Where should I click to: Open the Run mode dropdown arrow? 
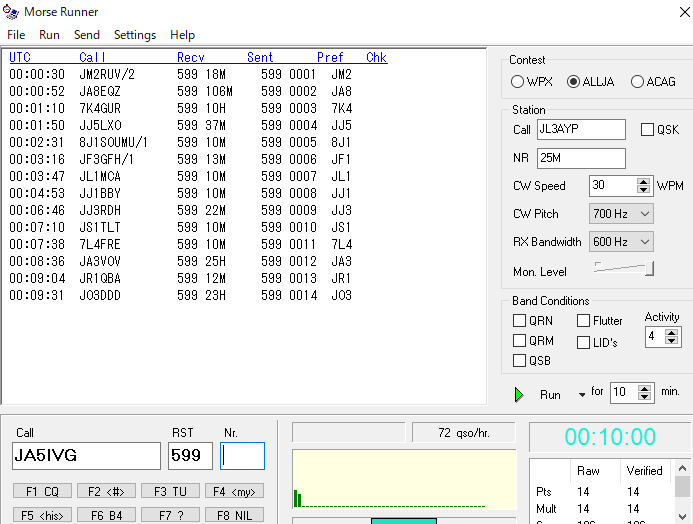582,395
